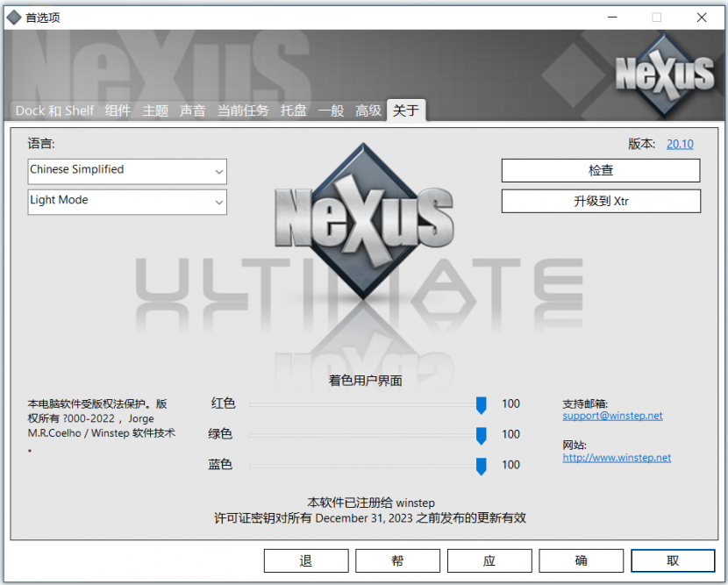Click the license text mentioning December 31, 2023
This screenshot has height=585, width=728.
[370, 518]
